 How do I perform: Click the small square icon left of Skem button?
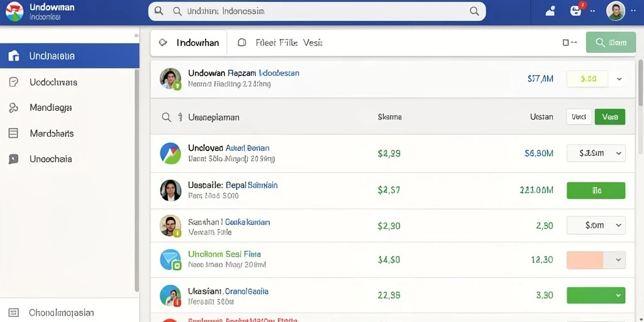point(565,42)
